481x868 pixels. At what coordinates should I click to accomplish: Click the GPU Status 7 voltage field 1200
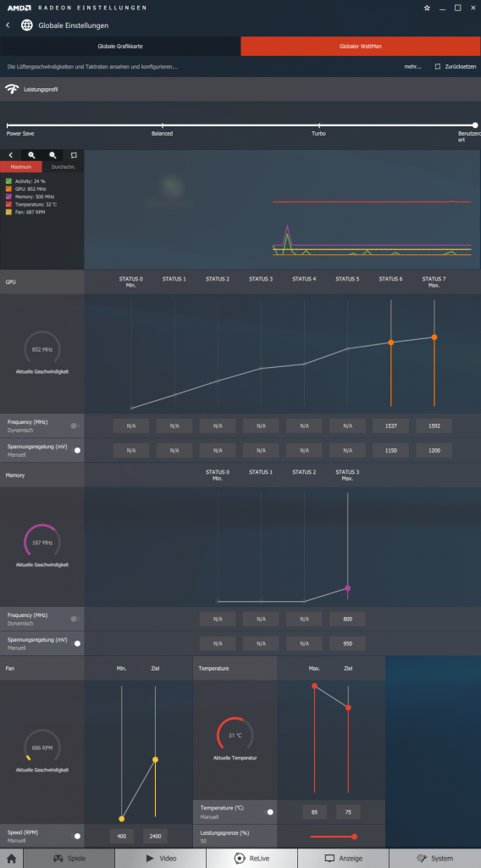434,450
